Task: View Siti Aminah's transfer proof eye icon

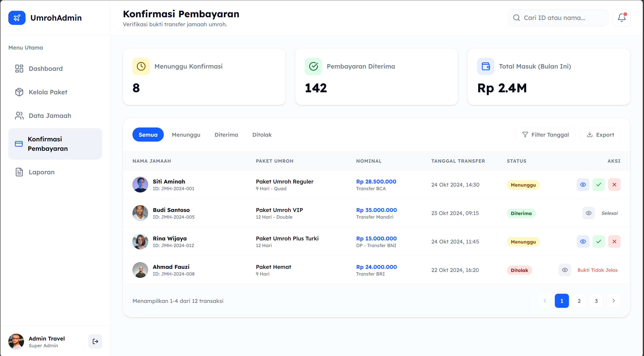Action: [x=583, y=185]
